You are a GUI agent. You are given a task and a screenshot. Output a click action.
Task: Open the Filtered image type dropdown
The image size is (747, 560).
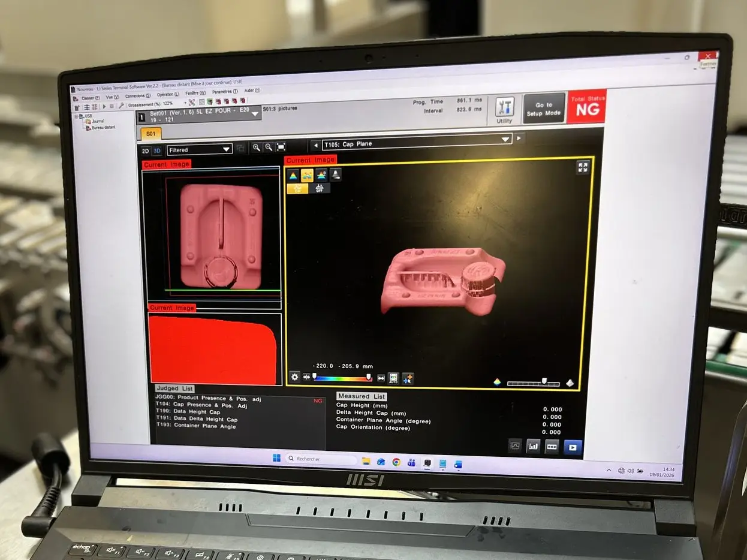pos(200,149)
